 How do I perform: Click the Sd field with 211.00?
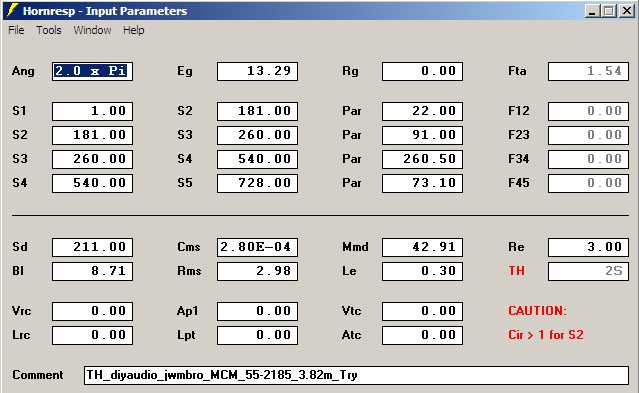93,247
